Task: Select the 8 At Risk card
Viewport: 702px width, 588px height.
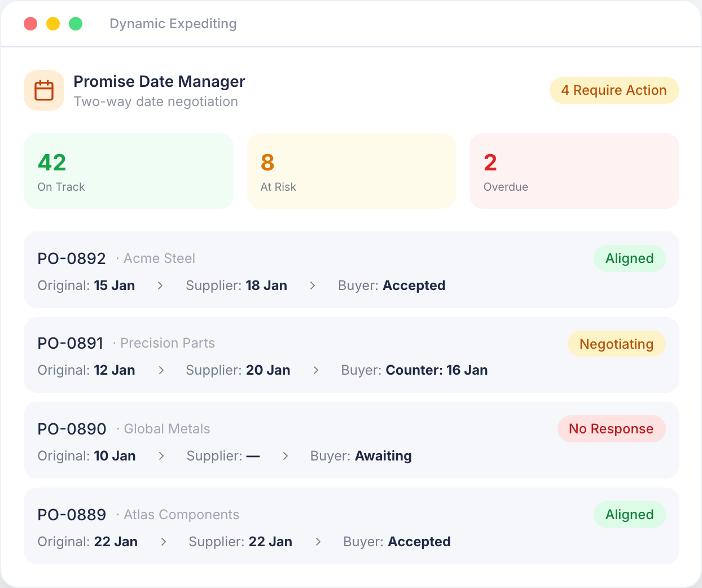Action: [352, 171]
